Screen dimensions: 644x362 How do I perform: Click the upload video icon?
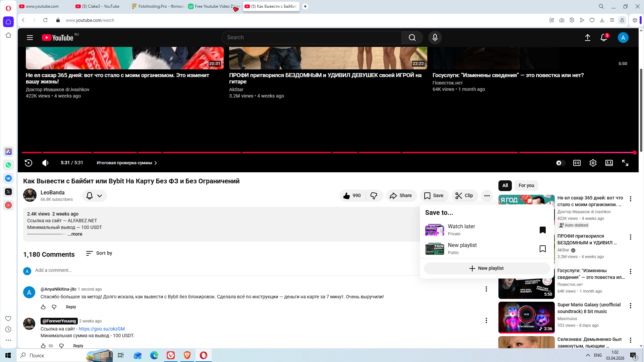coord(587,38)
